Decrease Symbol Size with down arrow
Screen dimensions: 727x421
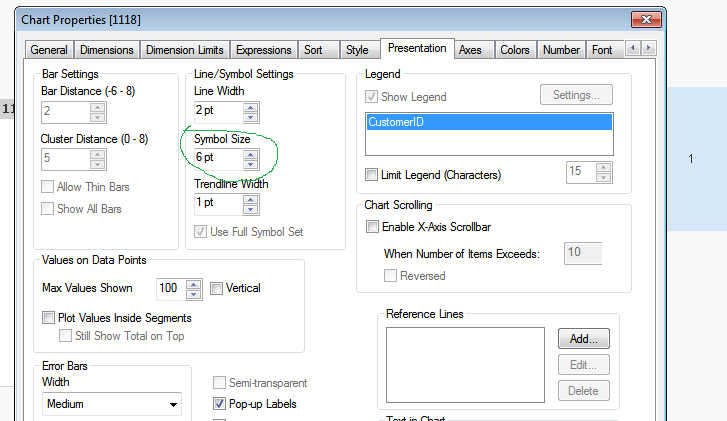pos(250,161)
